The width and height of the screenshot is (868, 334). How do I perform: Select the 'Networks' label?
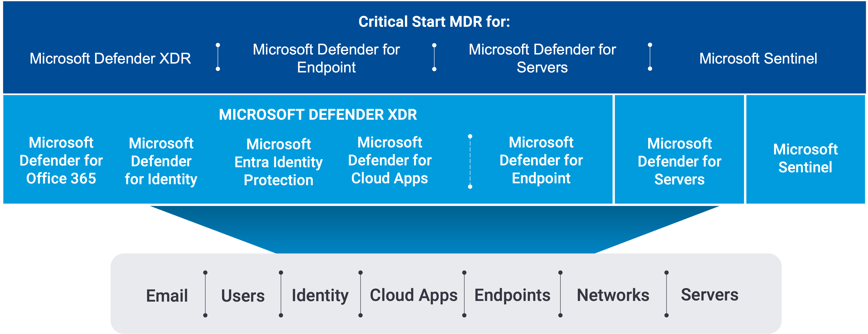613,295
